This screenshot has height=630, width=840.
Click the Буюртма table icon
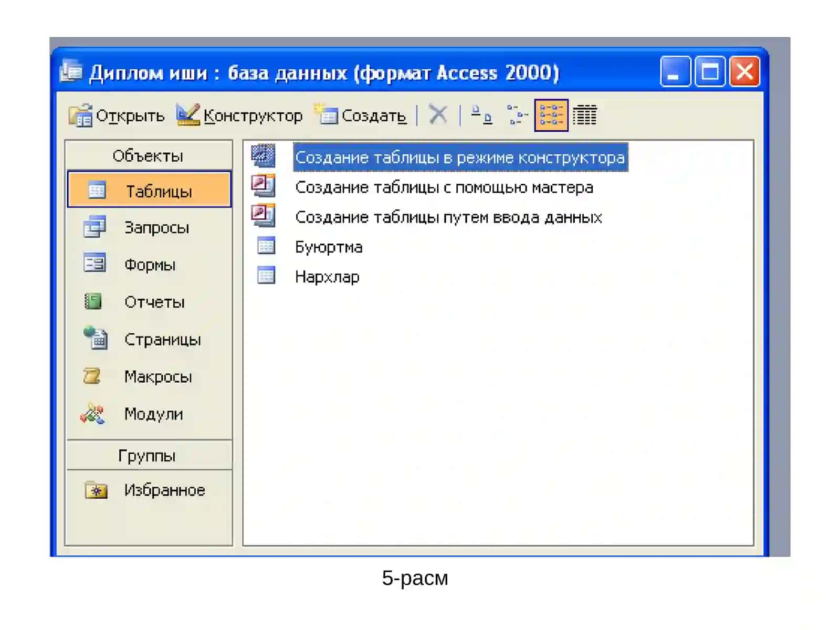266,245
